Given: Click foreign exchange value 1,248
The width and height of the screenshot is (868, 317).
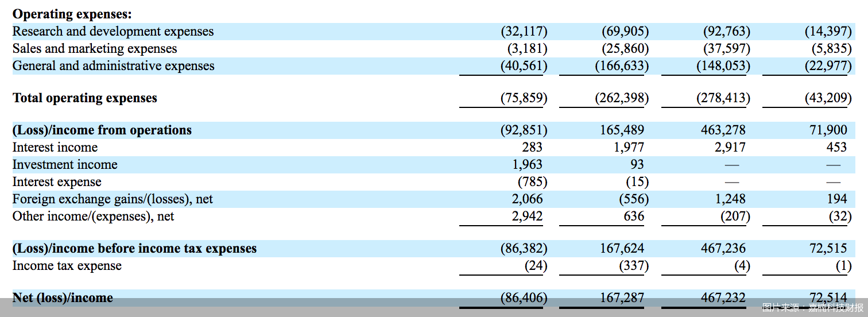Looking at the screenshot, I should pyautogui.click(x=730, y=199).
